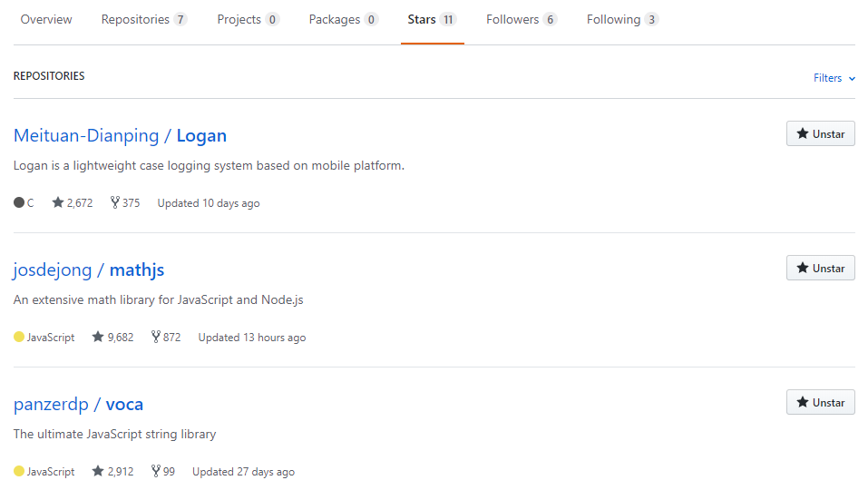
Task: Click mathjs description 'An extensive math library'
Action: pos(159,300)
